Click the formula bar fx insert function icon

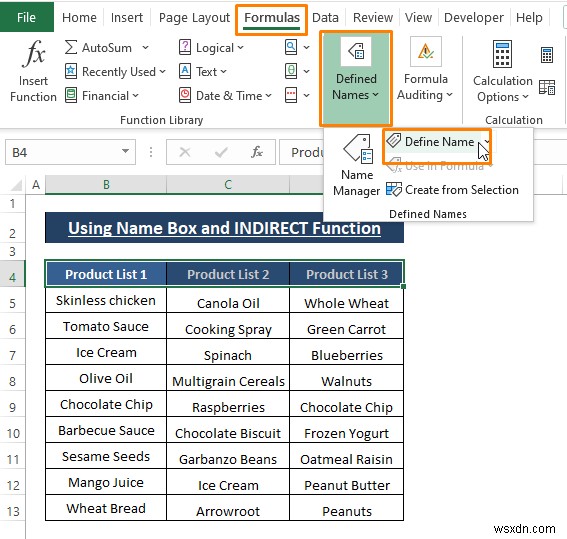tap(257, 152)
